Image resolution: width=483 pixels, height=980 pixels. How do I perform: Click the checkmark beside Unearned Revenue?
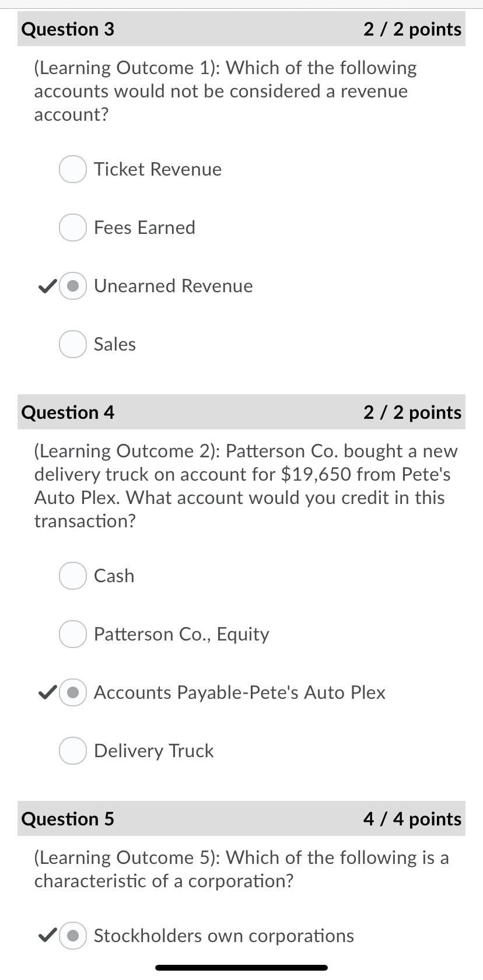pos(47,286)
